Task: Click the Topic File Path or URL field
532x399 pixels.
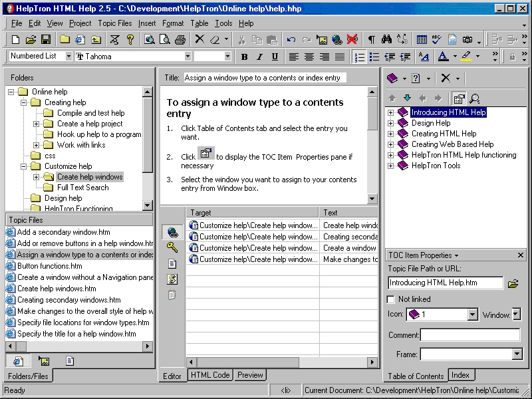Action: tap(446, 283)
